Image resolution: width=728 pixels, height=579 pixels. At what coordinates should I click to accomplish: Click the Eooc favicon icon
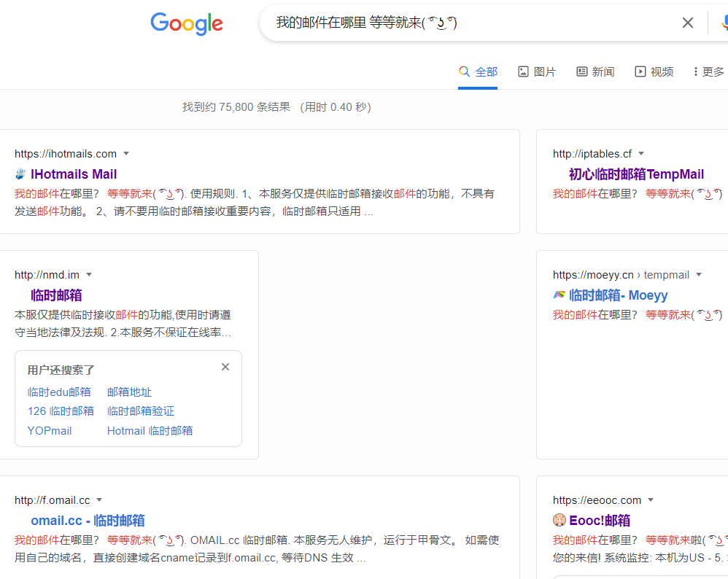tap(559, 520)
